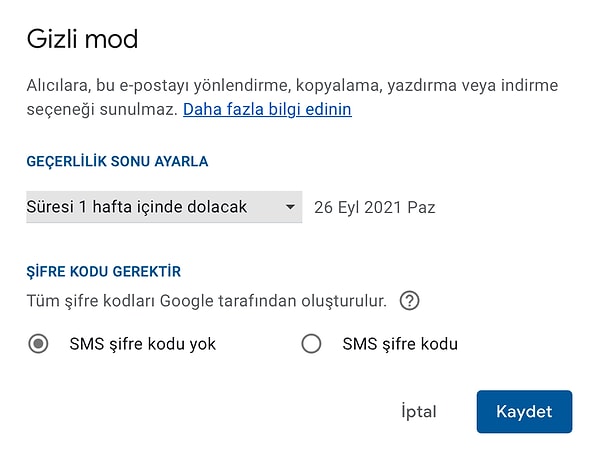Click the 'Gizli mod' dialog title
This screenshot has height=459, width=600.
pos(82,39)
